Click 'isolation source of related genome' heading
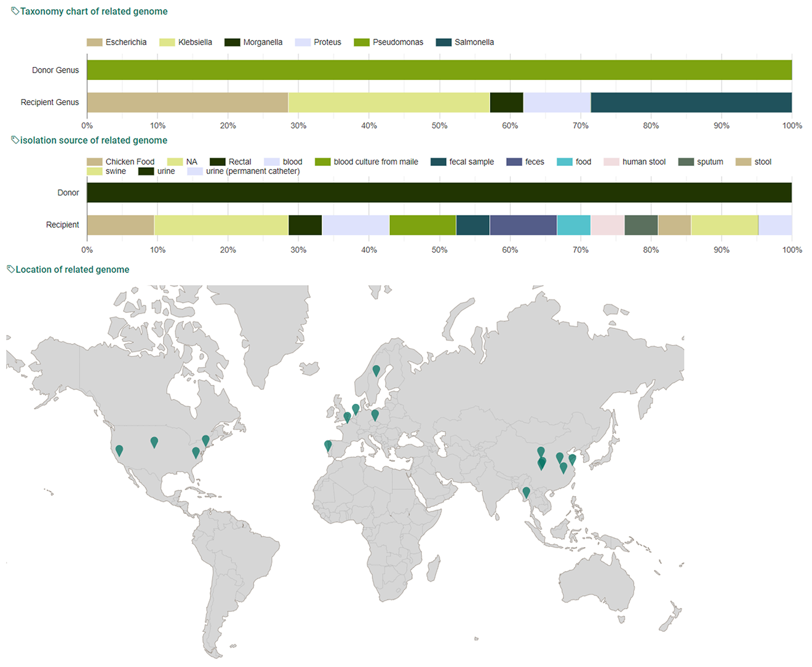 (94, 140)
